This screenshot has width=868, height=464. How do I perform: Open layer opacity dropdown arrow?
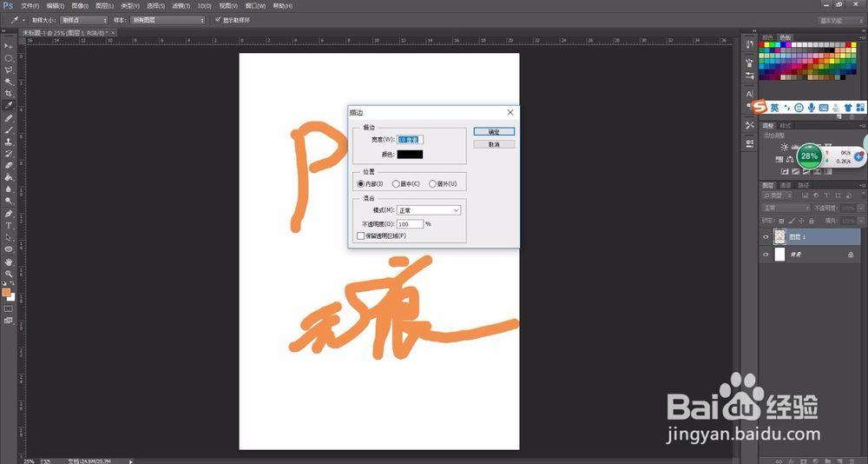click(860, 208)
